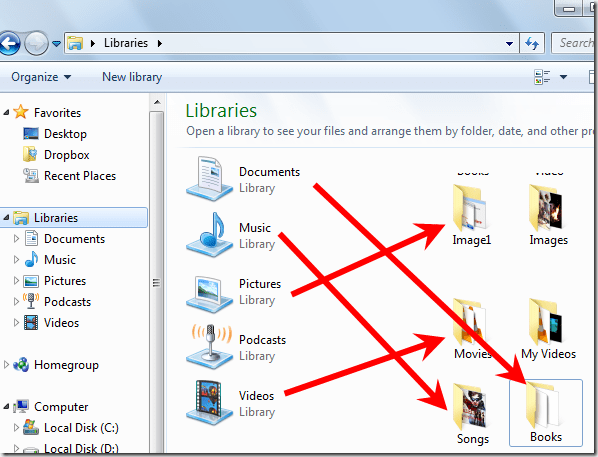This screenshot has height=457, width=598.
Task: Expand the Homegroup tree node
Action: point(6,365)
